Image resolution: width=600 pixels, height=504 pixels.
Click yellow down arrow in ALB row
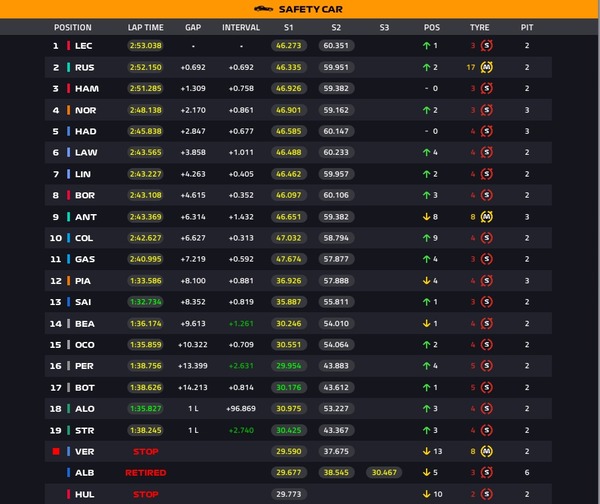point(426,473)
